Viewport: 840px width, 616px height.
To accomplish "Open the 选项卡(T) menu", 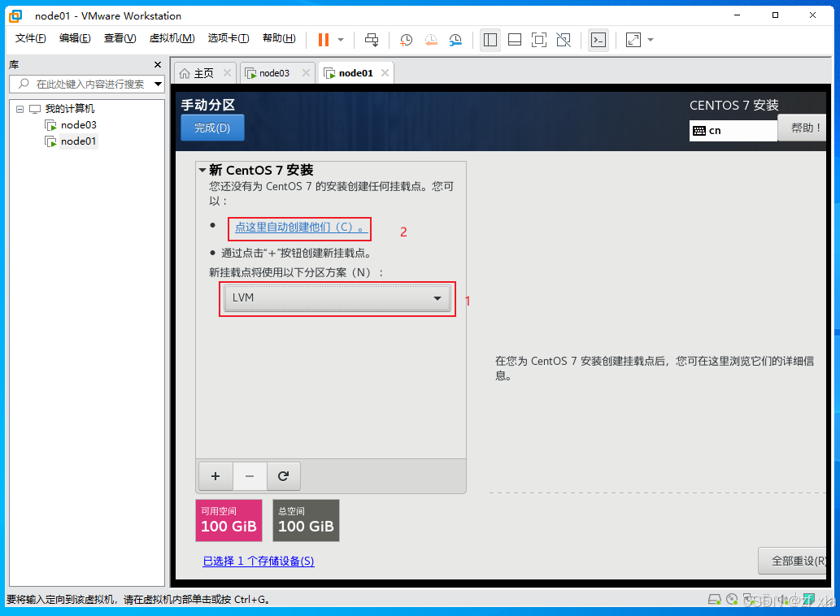I will click(228, 38).
